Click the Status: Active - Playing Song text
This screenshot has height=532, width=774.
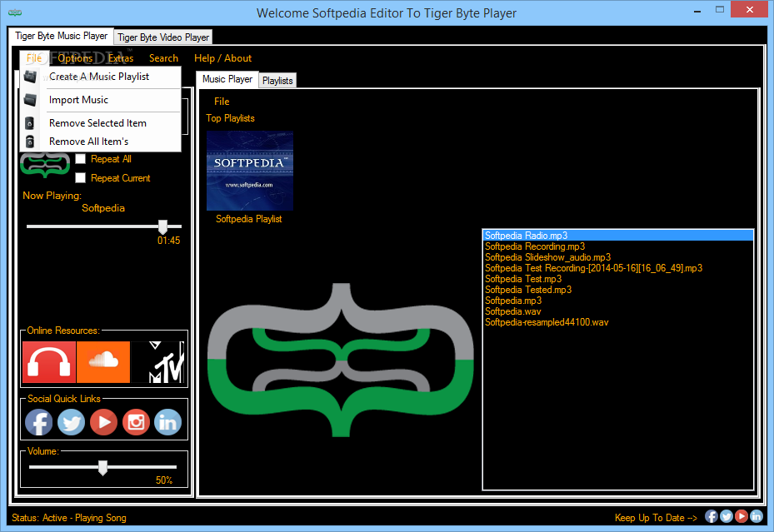(69, 518)
